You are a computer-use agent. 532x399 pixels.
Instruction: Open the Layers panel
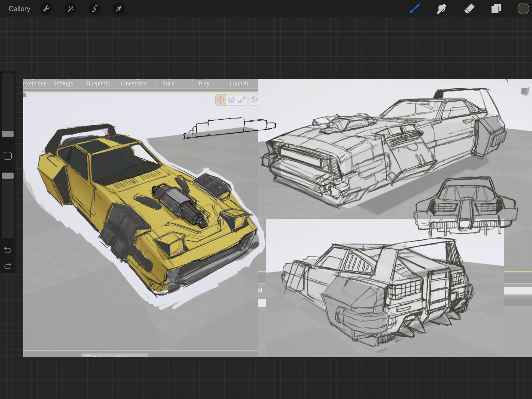[496, 9]
